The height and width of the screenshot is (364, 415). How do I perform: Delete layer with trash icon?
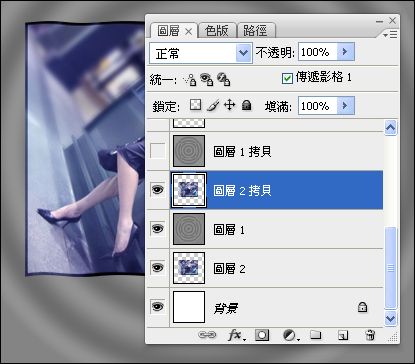point(370,335)
